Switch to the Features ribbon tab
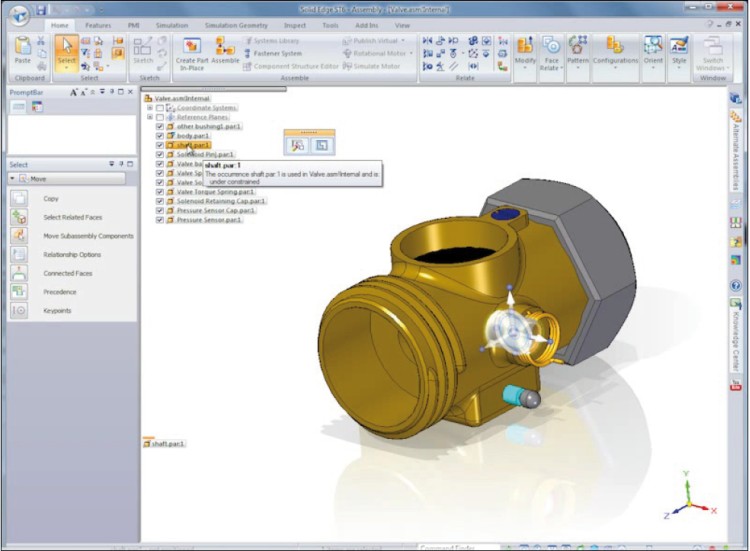The width and height of the screenshot is (750, 551). (98, 25)
